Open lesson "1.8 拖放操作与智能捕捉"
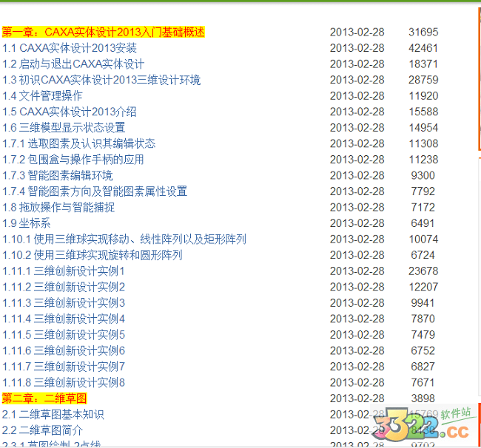The image size is (481, 448). coord(58,208)
